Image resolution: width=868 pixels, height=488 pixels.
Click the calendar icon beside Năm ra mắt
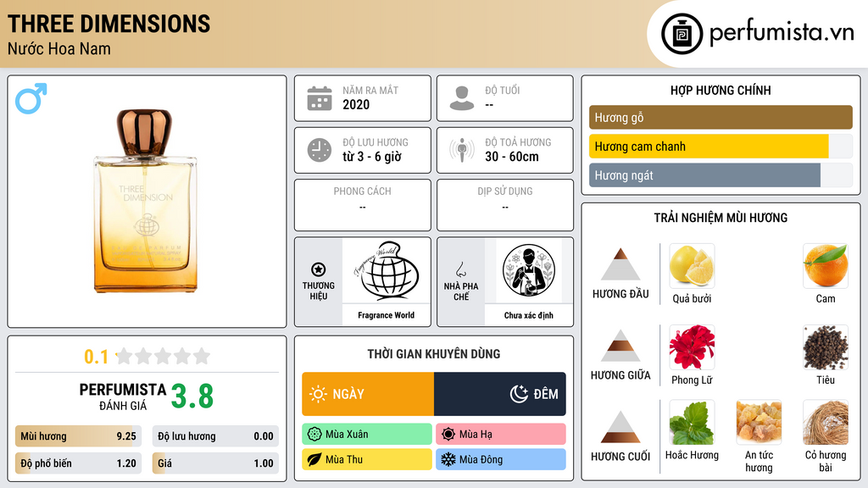tap(320, 98)
